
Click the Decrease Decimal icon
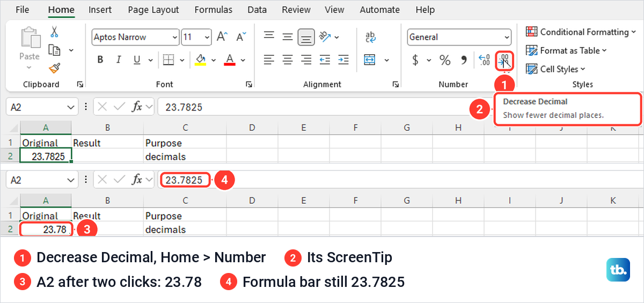(504, 60)
